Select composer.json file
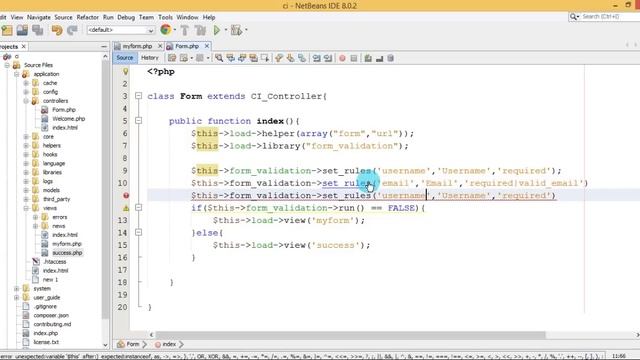This screenshot has height=360, width=640. tap(51, 316)
